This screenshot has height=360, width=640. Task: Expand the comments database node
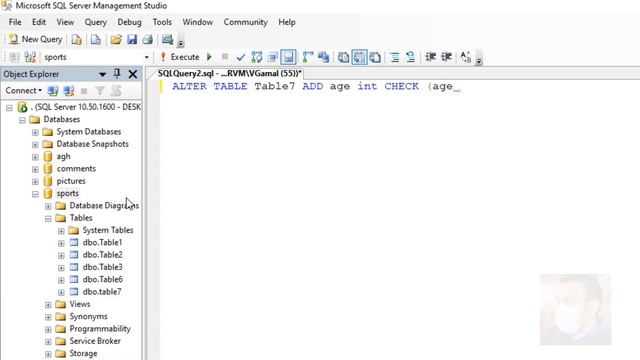tap(35, 169)
